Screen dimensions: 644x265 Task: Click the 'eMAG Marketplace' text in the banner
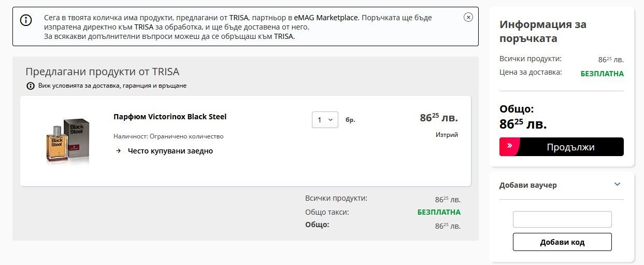tap(326, 18)
